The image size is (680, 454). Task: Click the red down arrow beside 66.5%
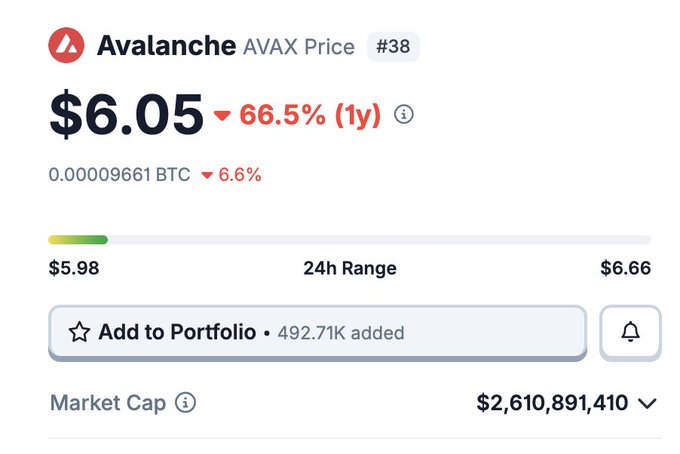(x=222, y=115)
